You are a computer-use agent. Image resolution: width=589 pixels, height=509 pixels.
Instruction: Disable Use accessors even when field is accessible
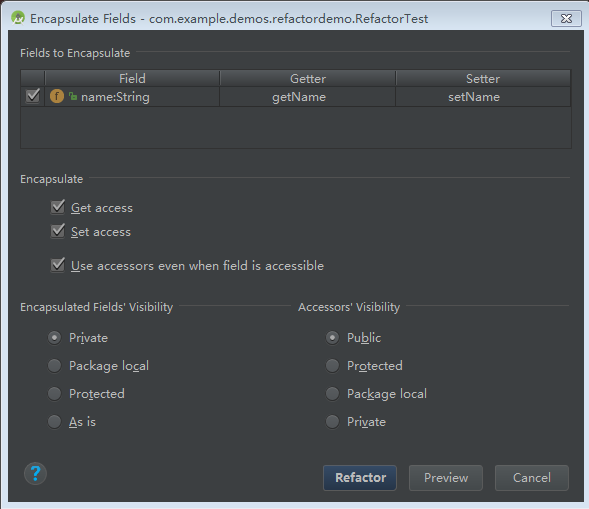coord(58,265)
